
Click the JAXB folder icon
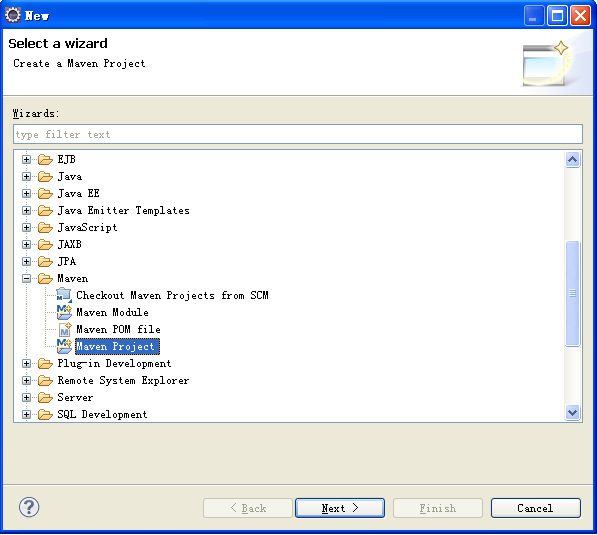point(45,244)
